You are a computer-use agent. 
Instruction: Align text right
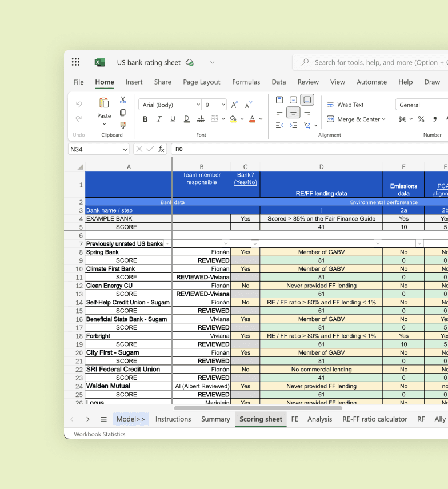307,113
